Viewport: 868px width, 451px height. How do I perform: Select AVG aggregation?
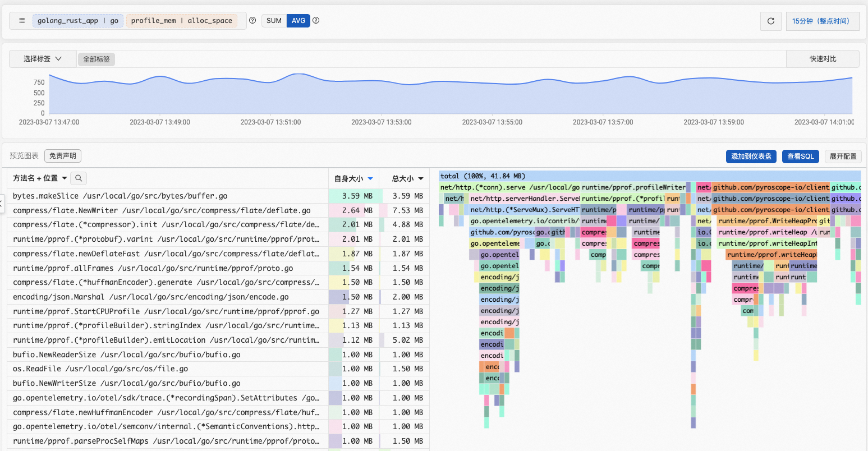click(x=298, y=21)
